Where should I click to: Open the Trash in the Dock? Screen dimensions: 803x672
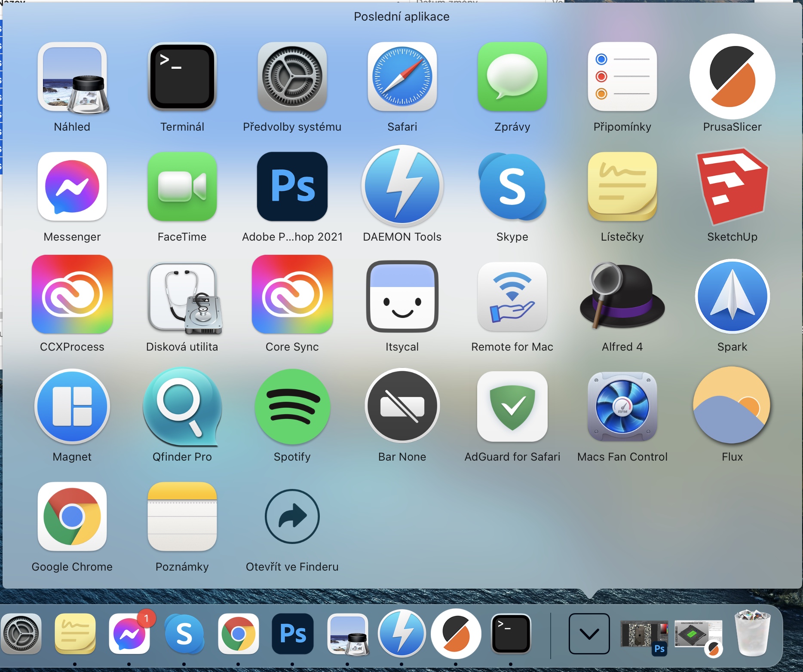tap(752, 633)
